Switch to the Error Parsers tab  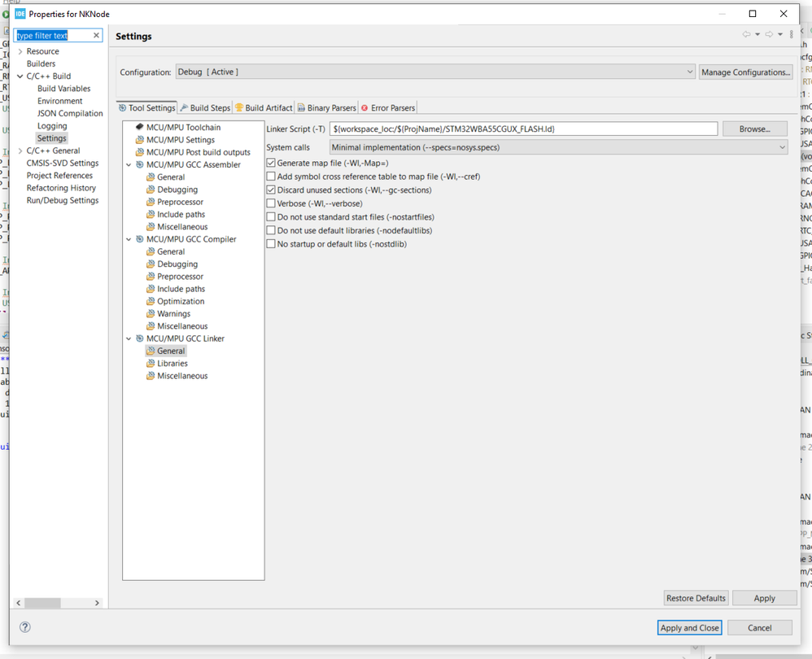(387, 107)
